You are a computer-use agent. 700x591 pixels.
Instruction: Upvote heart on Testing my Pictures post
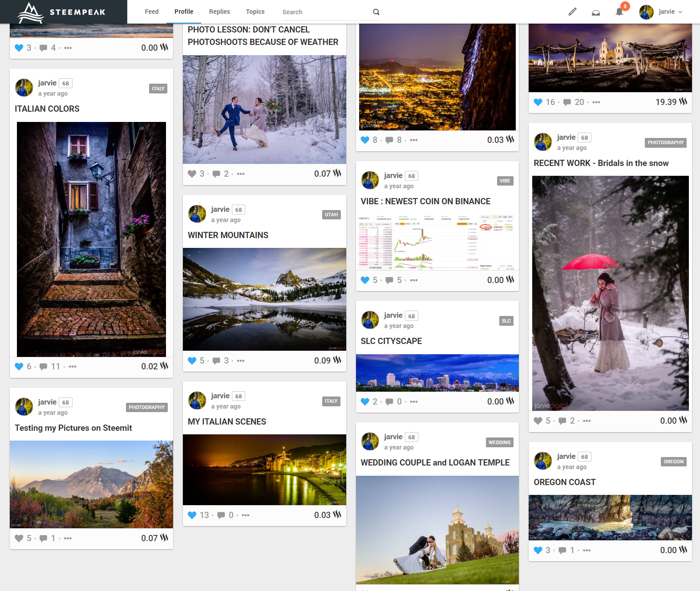19,538
